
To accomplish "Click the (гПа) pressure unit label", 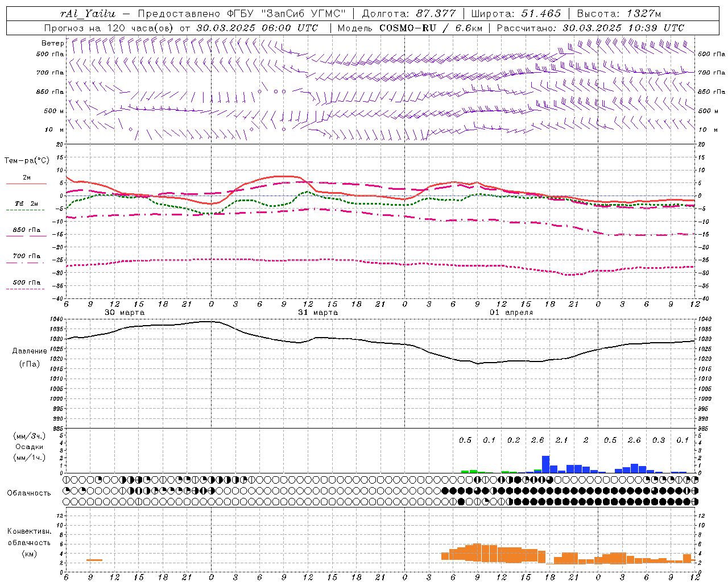I will 30,364.
